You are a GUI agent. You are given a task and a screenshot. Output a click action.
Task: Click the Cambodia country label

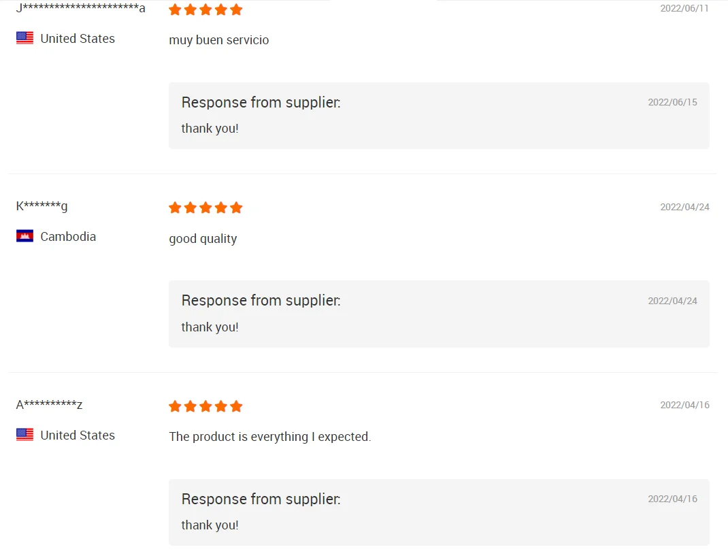pyautogui.click(x=68, y=237)
